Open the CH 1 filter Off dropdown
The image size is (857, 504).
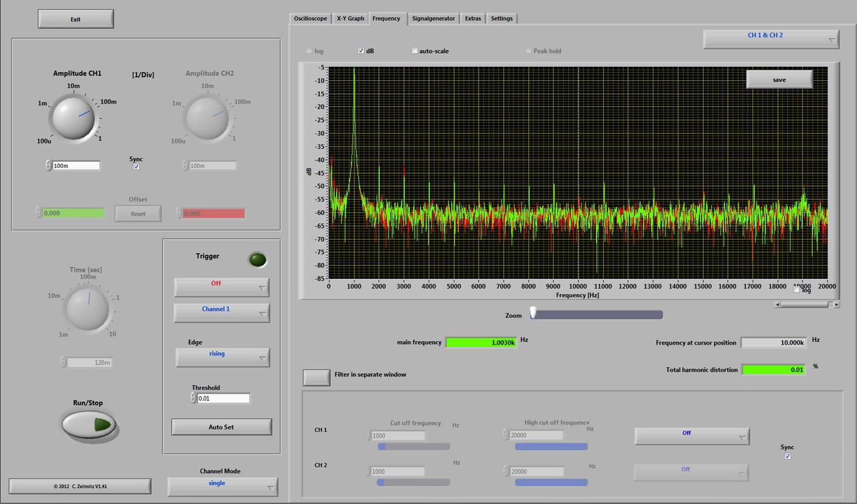[x=692, y=436]
